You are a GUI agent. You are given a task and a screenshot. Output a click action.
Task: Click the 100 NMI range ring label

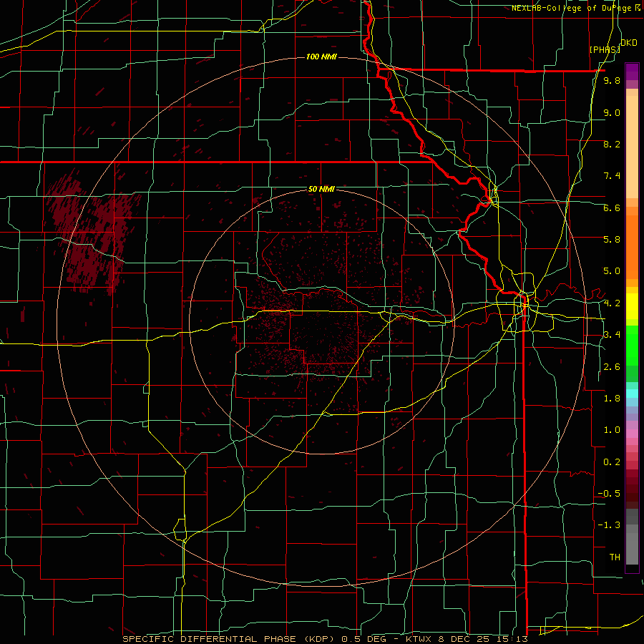click(x=321, y=57)
